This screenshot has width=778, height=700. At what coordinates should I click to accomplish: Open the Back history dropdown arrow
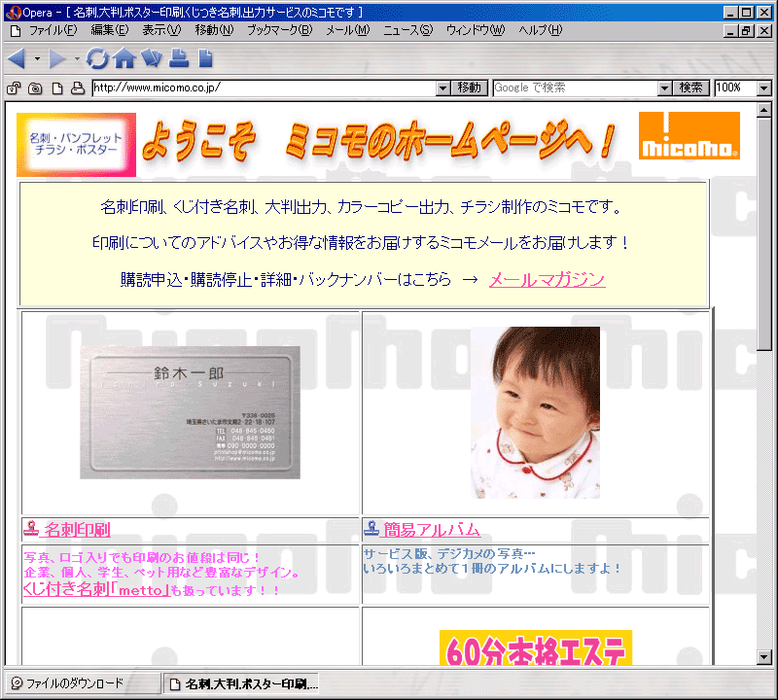37,58
